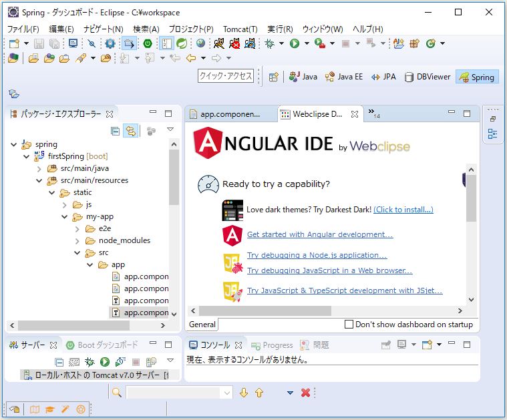
Task: Click the graduation cap icon in bottom bar
Action: point(50,410)
